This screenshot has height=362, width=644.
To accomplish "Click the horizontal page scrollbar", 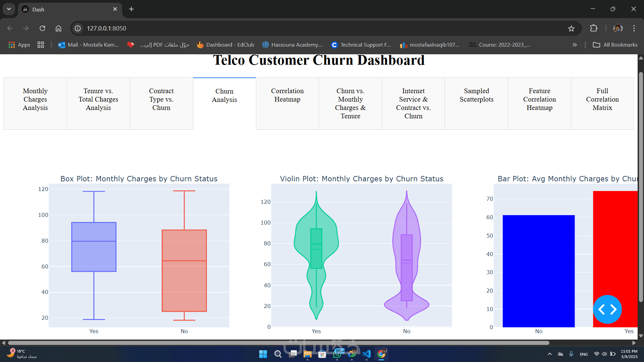I will pyautogui.click(x=278, y=343).
